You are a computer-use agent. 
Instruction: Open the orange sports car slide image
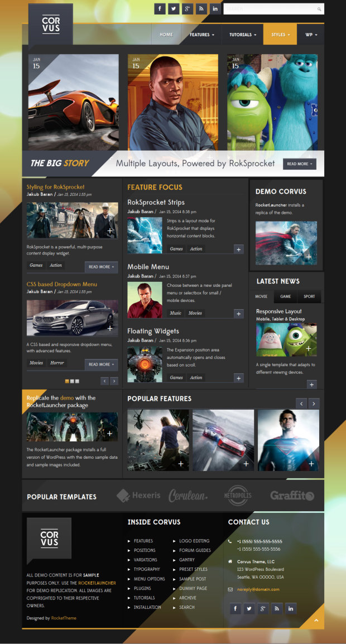[x=74, y=102]
